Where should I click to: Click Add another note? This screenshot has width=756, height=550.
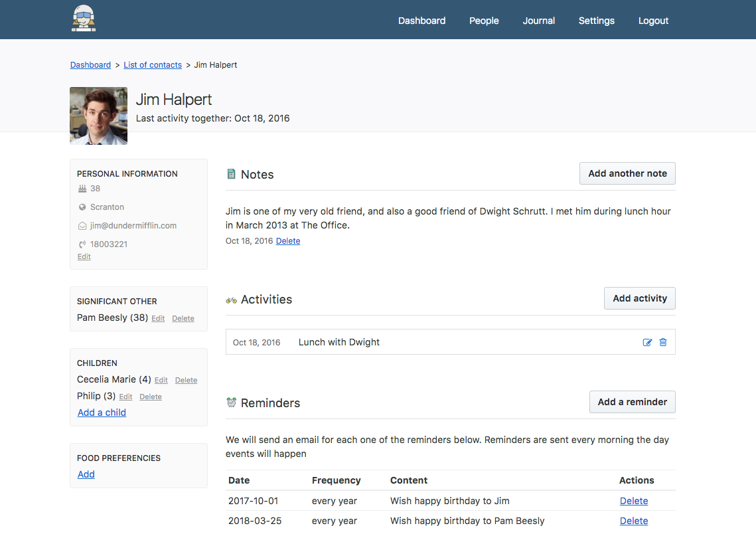[627, 173]
